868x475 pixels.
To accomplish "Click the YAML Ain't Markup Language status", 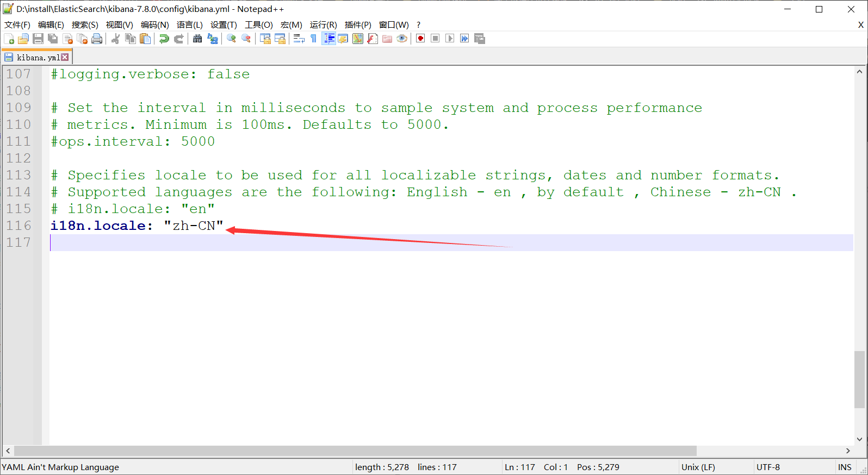I will tap(60, 467).
